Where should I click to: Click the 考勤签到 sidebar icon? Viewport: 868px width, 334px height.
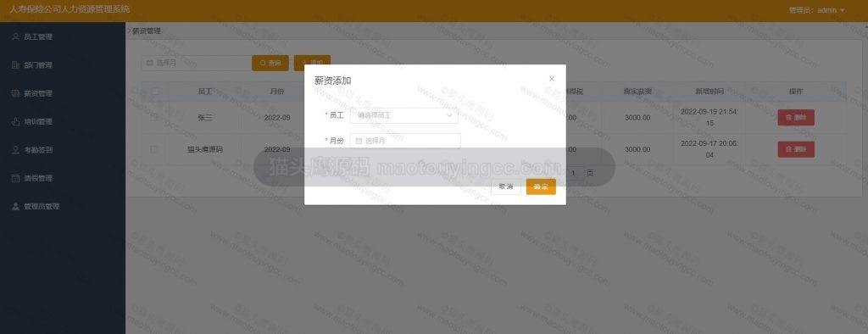(15, 149)
